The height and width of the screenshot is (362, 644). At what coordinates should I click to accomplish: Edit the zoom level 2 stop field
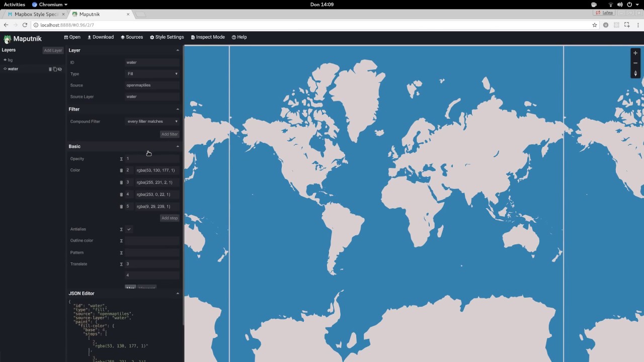point(129,170)
